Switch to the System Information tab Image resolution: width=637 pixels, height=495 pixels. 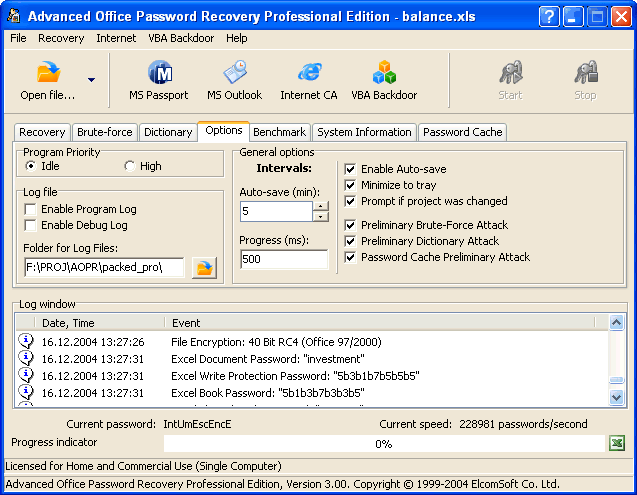[x=364, y=132]
